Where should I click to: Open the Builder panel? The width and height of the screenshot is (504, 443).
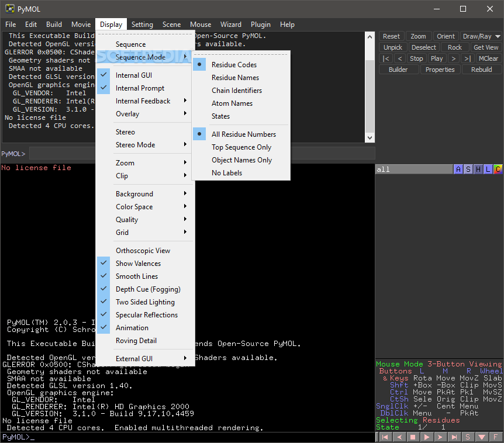[x=398, y=70]
